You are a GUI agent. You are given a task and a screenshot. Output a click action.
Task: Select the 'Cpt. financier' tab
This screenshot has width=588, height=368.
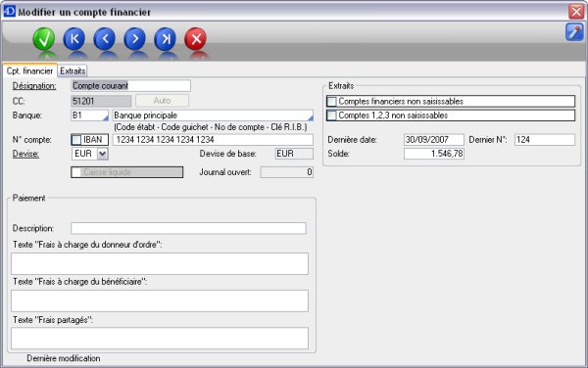pos(29,70)
